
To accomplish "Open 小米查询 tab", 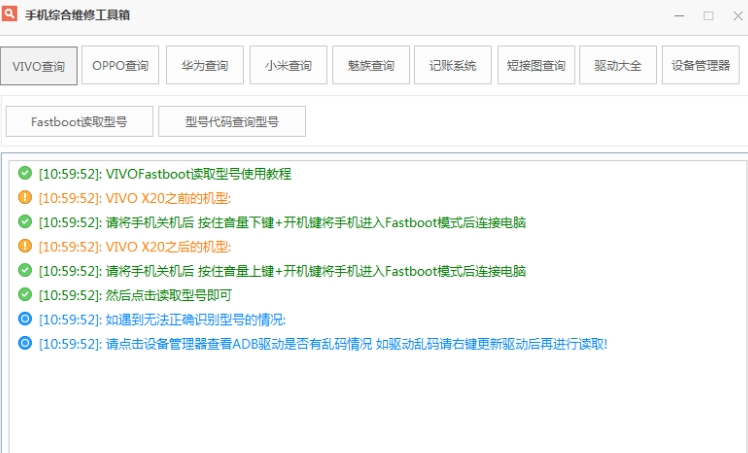I will pos(288,65).
